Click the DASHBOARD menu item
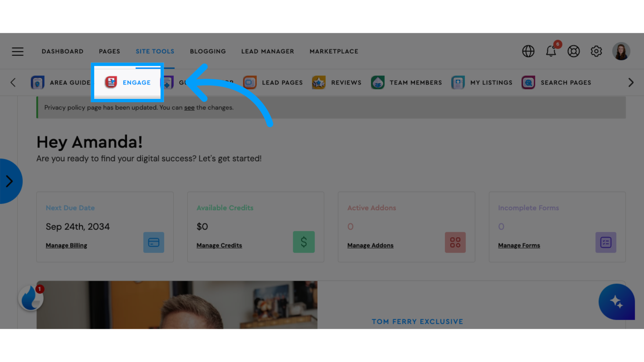The image size is (644, 362). [x=62, y=51]
